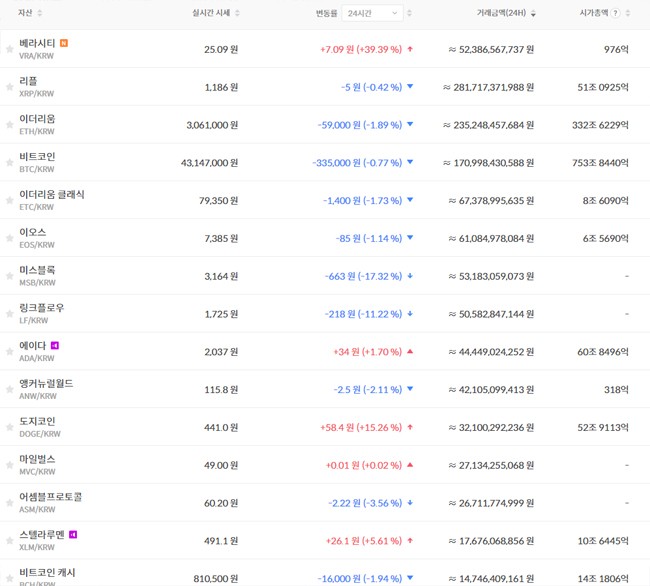The width and height of the screenshot is (650, 586).
Task: Open the 마일벌스 asset name
Action: [37, 459]
